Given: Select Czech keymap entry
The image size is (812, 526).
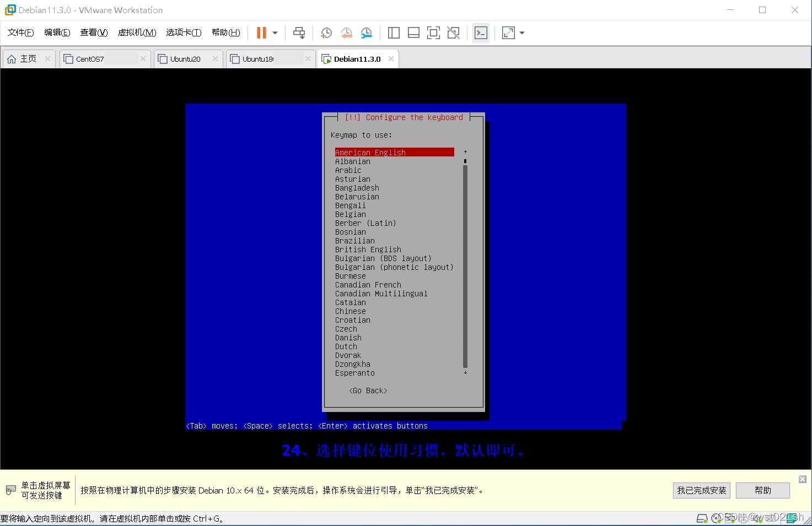Looking at the screenshot, I should tap(346, 329).
